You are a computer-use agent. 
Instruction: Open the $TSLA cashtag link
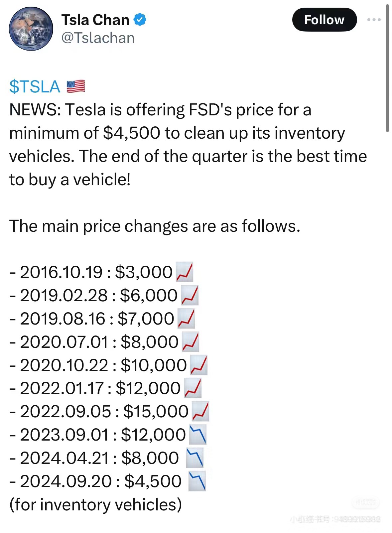coord(35,86)
